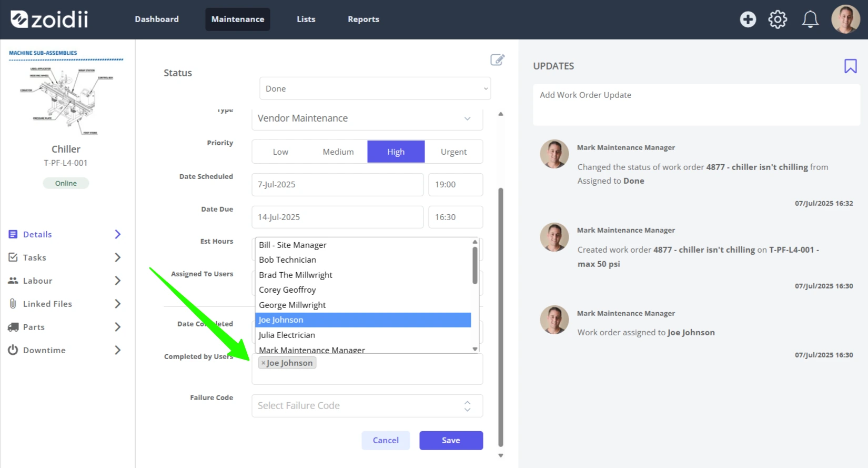Click the bookmark icon in Updates

(850, 66)
